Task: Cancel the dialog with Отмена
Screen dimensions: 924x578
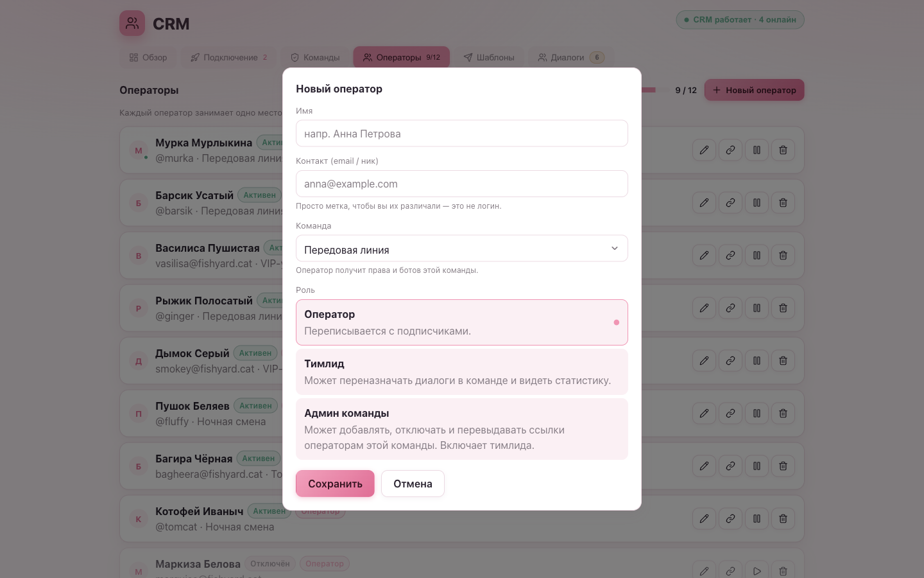Action: coord(413,484)
